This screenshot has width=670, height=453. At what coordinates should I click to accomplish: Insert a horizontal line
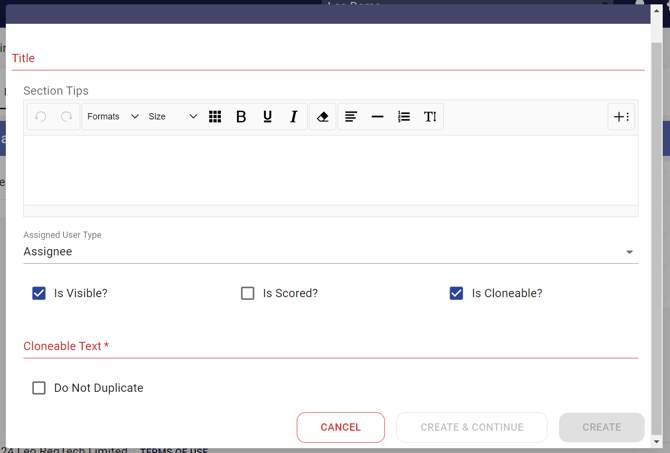point(377,117)
